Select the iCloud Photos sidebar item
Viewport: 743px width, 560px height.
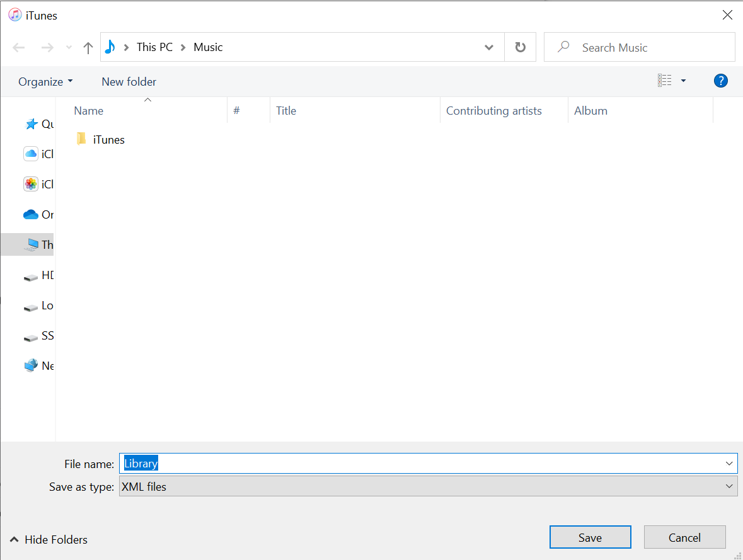(38, 185)
